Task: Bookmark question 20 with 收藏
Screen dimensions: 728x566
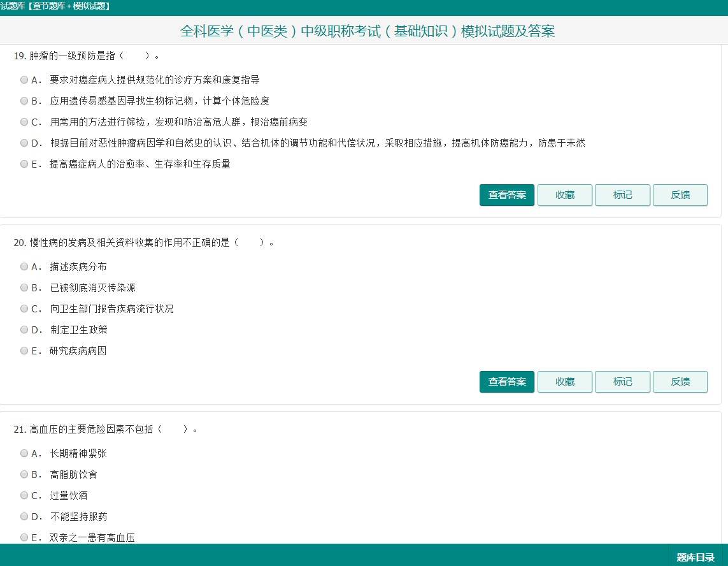Action: [565, 382]
